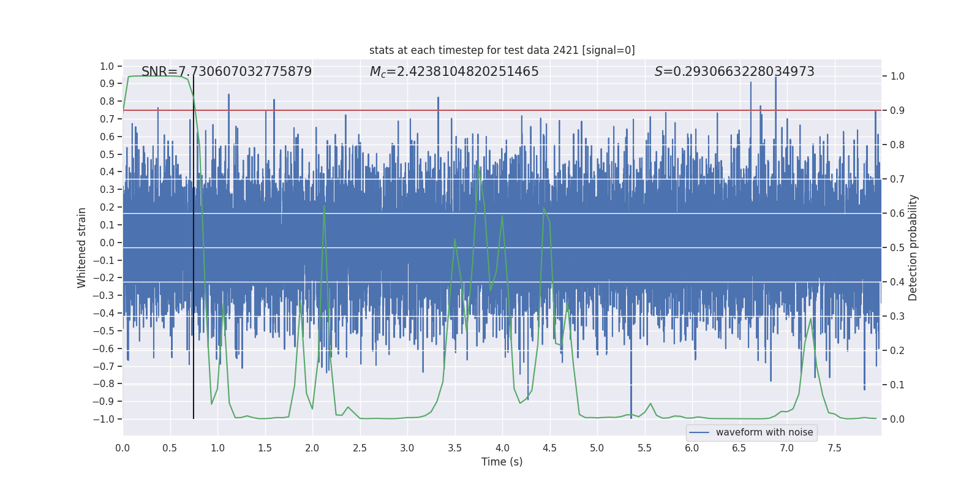Select the 0.7 tick on the Detection probability axis
Image resolution: width=980 pixels, height=490 pixels.
point(897,179)
